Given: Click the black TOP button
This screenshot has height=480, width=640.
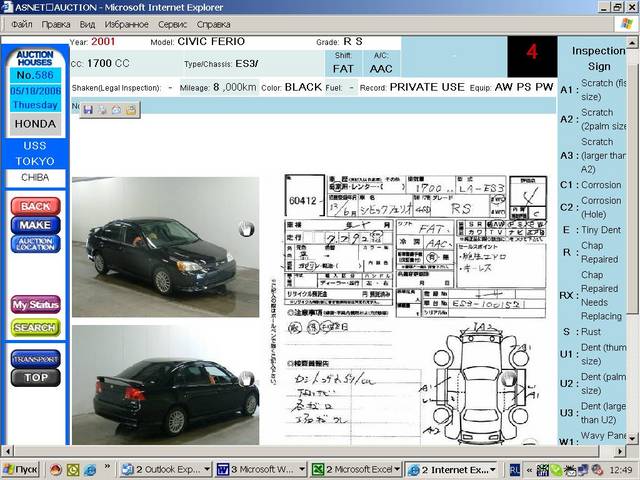Looking at the screenshot, I should coord(36,378).
